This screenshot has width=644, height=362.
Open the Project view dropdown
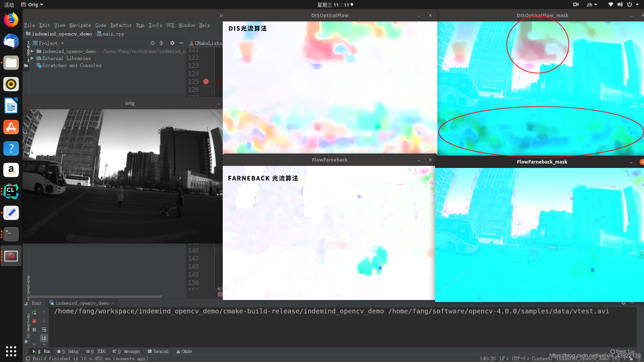point(62,43)
